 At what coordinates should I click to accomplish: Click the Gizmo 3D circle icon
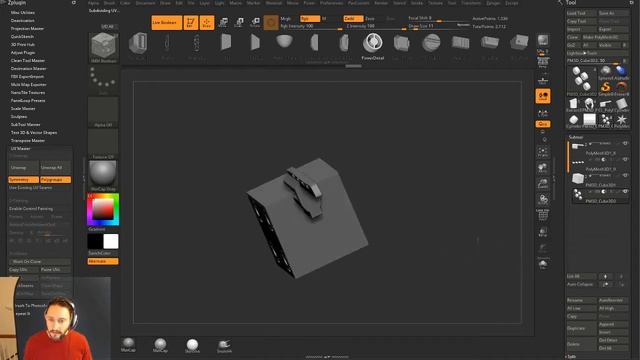click(271, 22)
